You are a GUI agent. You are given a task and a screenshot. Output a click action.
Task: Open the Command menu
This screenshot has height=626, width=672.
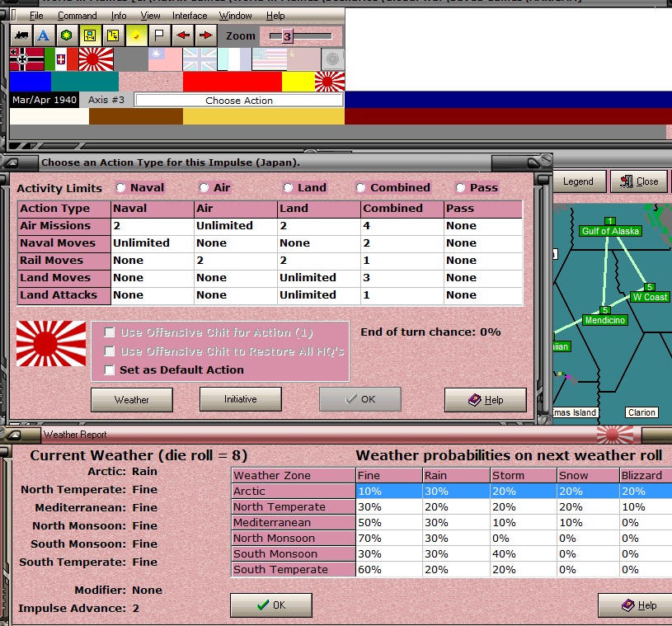click(78, 16)
